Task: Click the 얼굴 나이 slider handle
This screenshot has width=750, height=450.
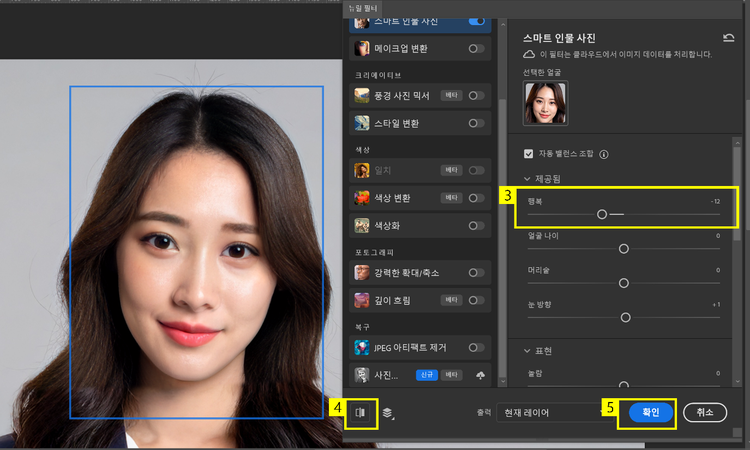Action: pyautogui.click(x=624, y=249)
